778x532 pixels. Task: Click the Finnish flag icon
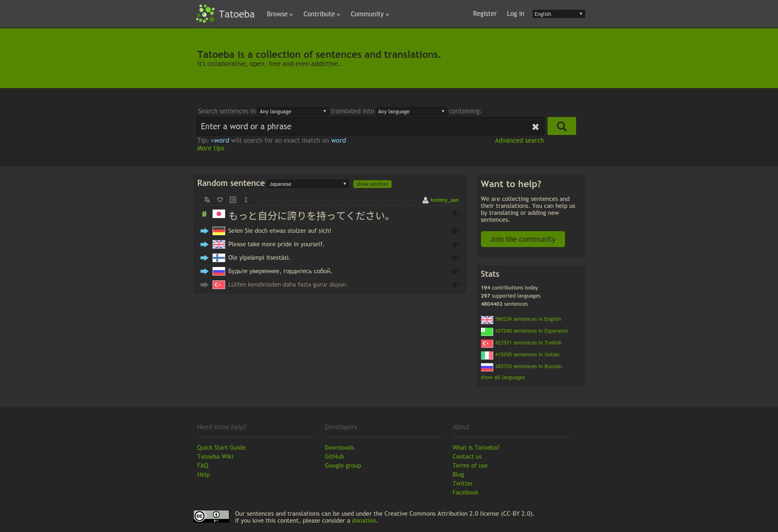[x=219, y=258]
